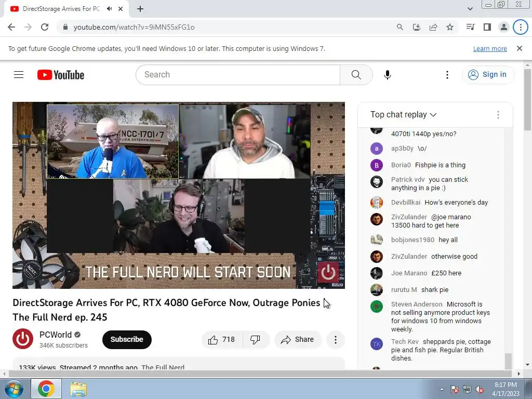
Task: Click the install app icon in address bar
Action: (417, 27)
